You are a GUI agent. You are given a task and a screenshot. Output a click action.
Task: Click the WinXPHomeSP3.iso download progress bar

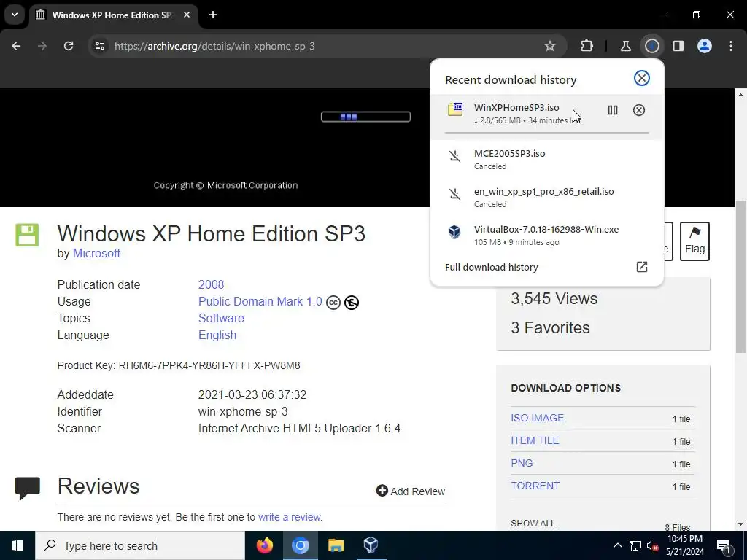click(x=546, y=133)
